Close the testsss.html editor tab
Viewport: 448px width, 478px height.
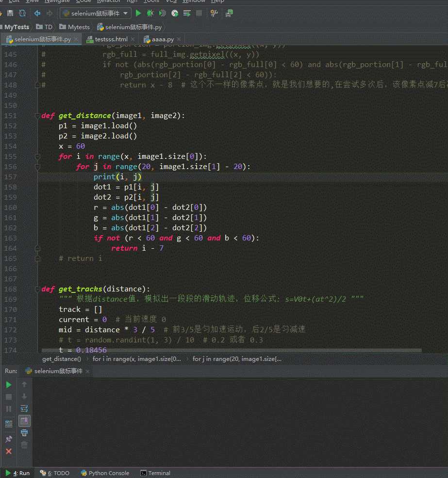pos(133,39)
